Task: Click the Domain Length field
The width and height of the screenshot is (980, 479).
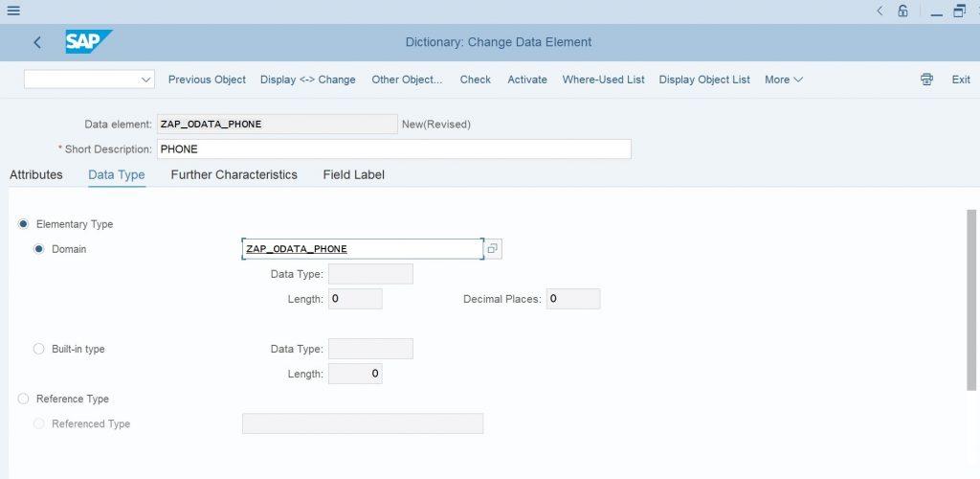Action: click(x=355, y=299)
